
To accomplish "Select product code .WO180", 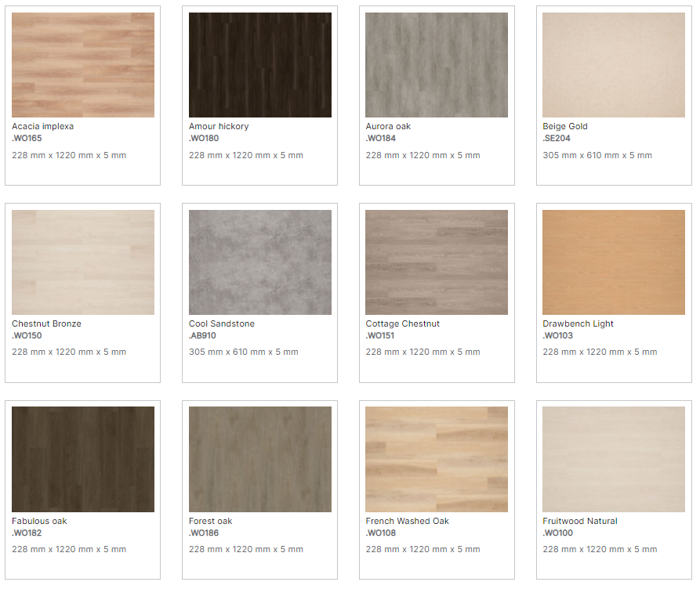I will 204,139.
